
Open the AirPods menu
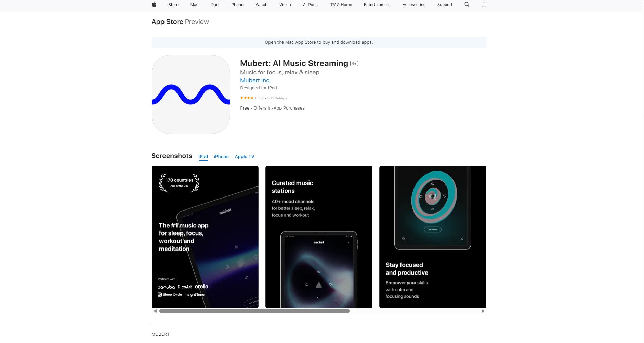310,5
